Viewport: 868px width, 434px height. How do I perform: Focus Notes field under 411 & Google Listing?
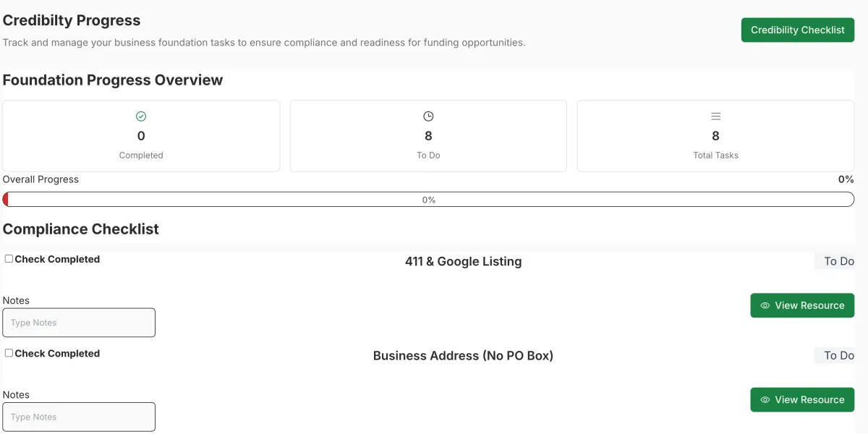click(x=79, y=323)
